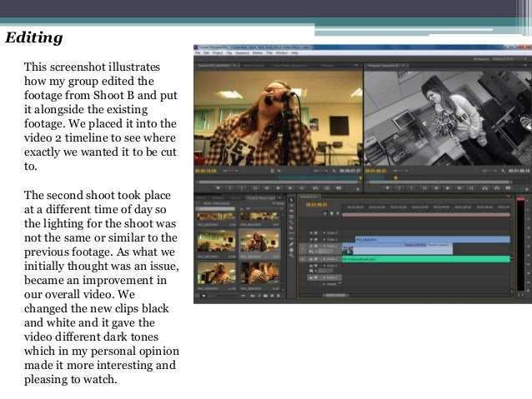Open Program monitor settings wrench icon
The width and height of the screenshot is (532, 399).
coord(503,171)
